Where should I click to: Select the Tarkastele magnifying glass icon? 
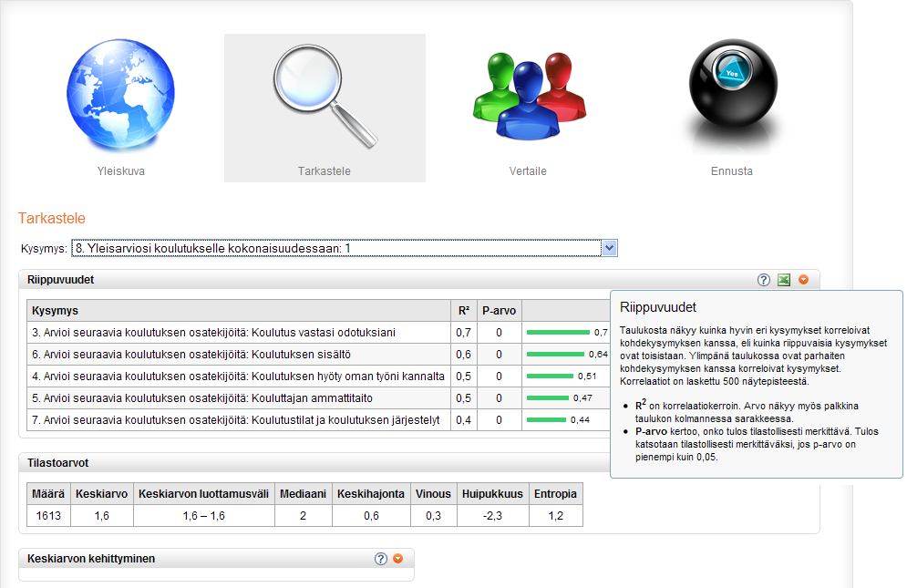tap(325, 96)
